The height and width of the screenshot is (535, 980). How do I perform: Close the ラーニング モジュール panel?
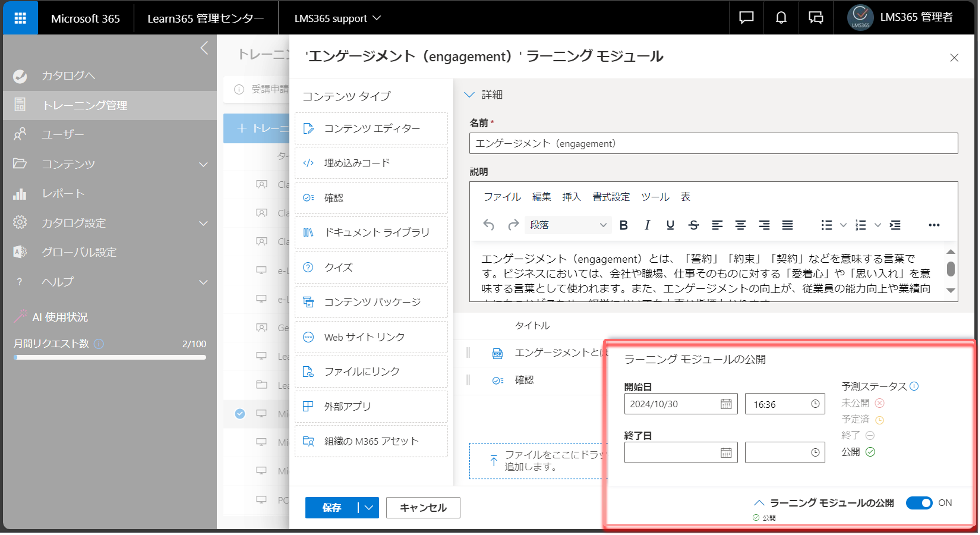click(954, 58)
